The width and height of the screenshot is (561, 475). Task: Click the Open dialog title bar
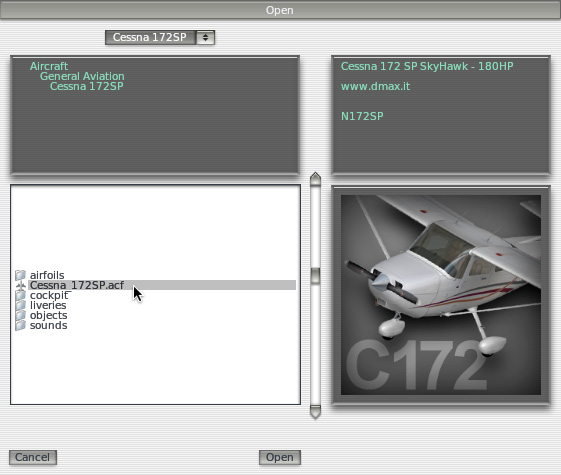coord(280,10)
